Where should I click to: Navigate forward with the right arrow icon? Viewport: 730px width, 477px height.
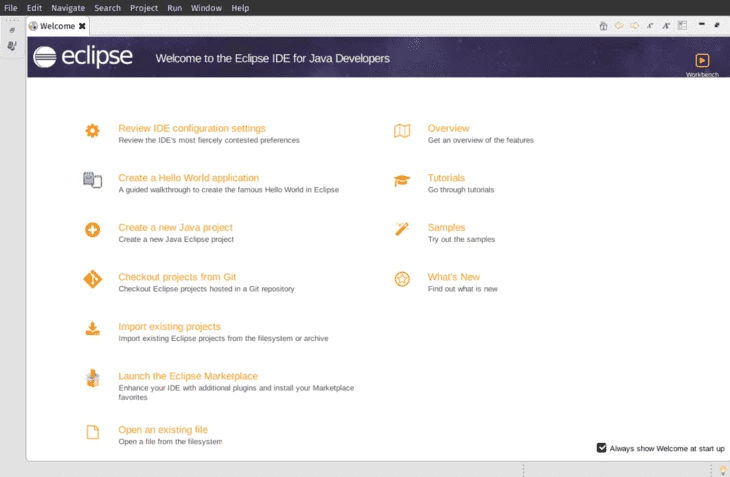point(635,26)
